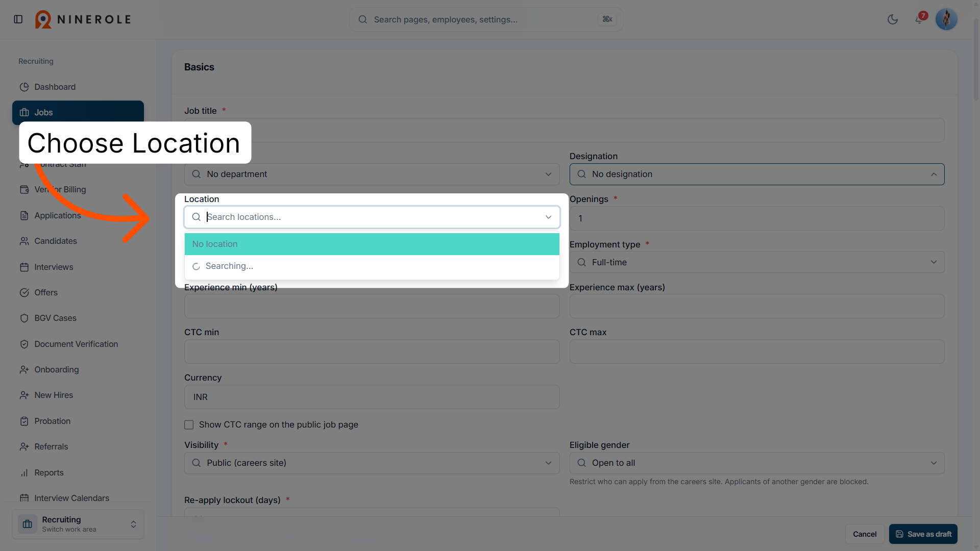The image size is (980, 551).
Task: Click the Onboarding user-plus icon
Action: tap(24, 369)
